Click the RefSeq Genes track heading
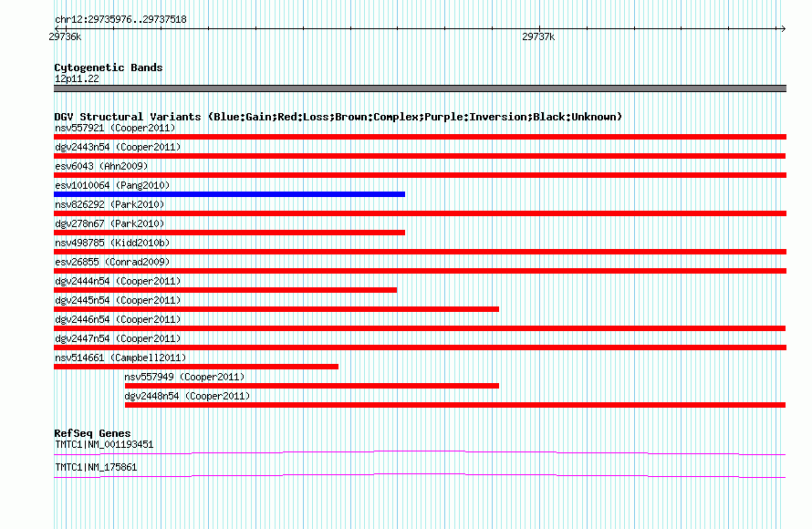Screen dimensions: 812x529 (92, 433)
